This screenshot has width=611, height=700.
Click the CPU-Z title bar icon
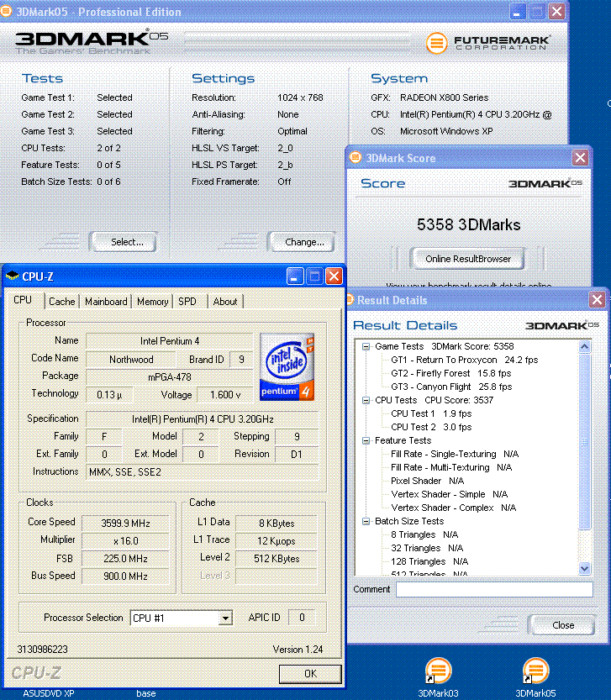[12, 276]
